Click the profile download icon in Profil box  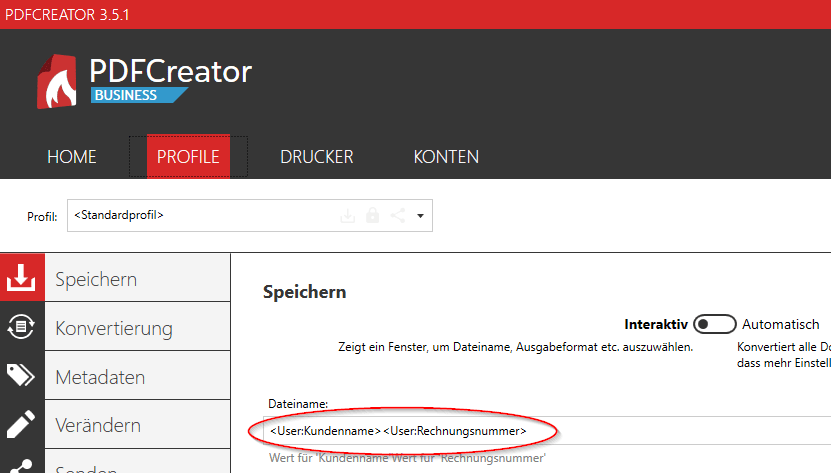click(348, 216)
